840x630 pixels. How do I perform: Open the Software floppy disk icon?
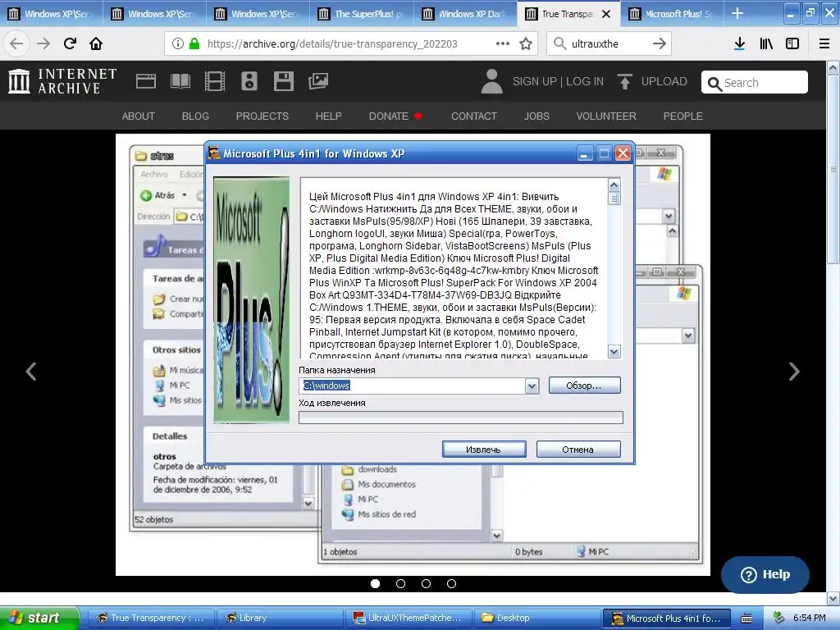(x=283, y=81)
